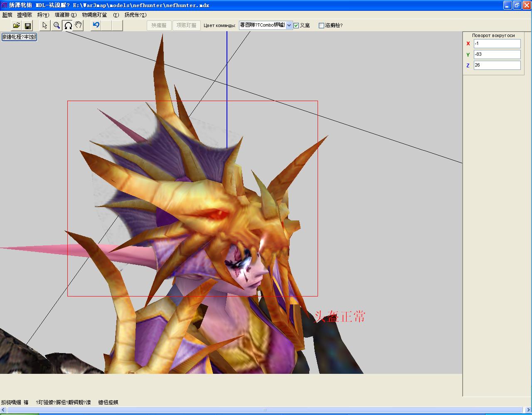Screen dimensions: 532x415
Task: Toggle the unchecked checkbox in toolbar
Action: [x=321, y=25]
